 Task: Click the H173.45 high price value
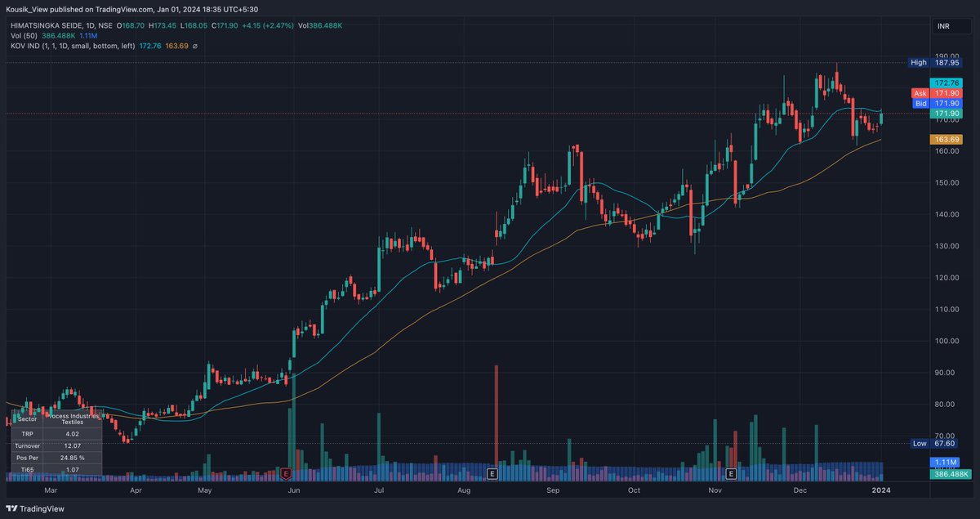coord(163,26)
